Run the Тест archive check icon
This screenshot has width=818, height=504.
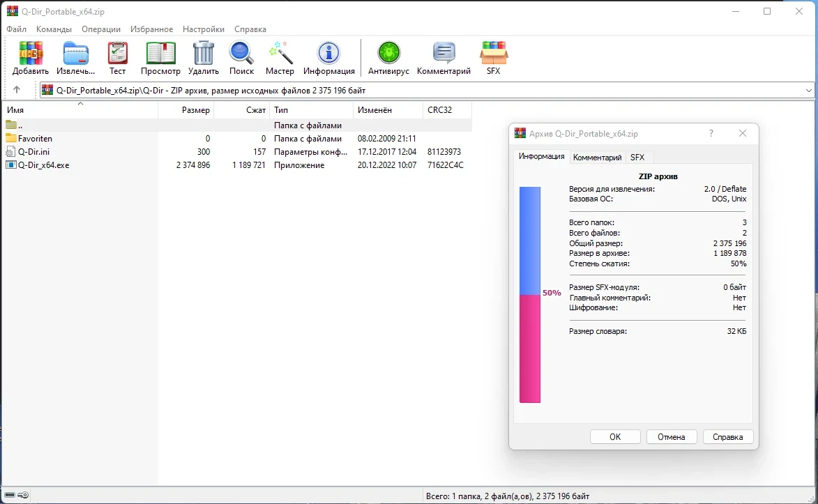[117, 53]
